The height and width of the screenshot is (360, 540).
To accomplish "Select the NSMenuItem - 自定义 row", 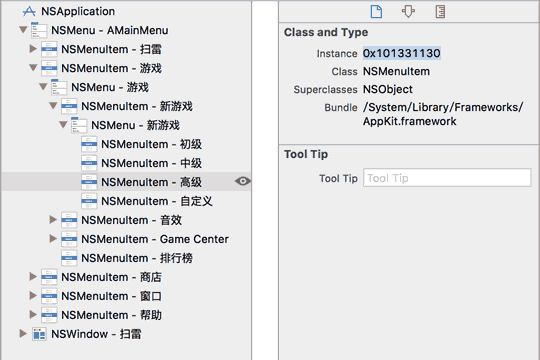I will (126, 201).
